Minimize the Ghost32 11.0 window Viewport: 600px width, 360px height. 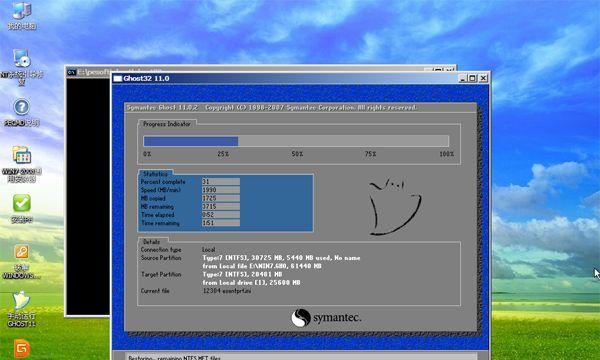pyautogui.click(x=463, y=78)
